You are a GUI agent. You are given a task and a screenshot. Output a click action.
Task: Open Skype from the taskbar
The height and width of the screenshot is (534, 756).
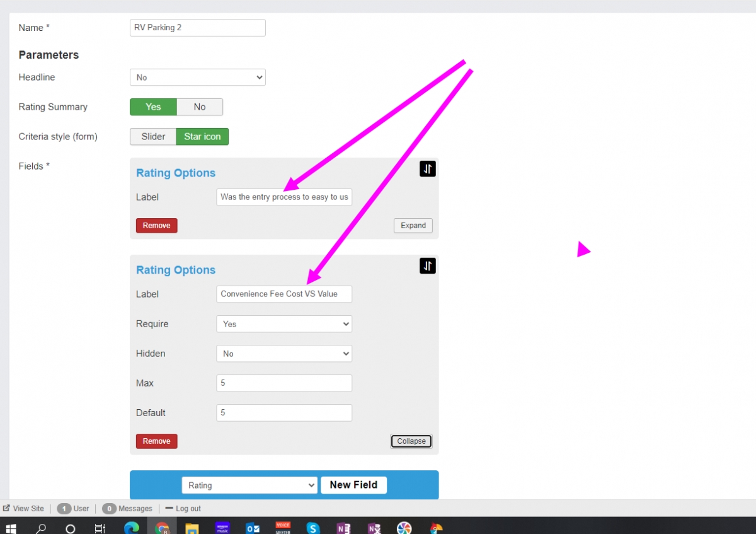[x=313, y=528]
